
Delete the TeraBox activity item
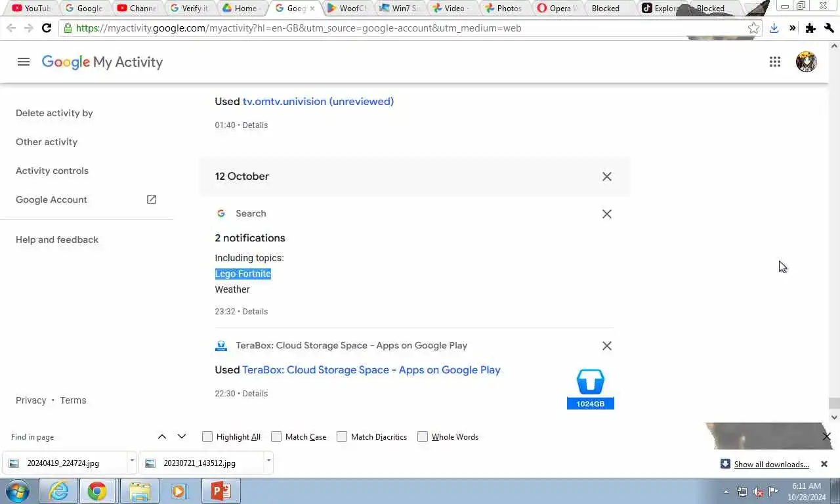point(606,346)
